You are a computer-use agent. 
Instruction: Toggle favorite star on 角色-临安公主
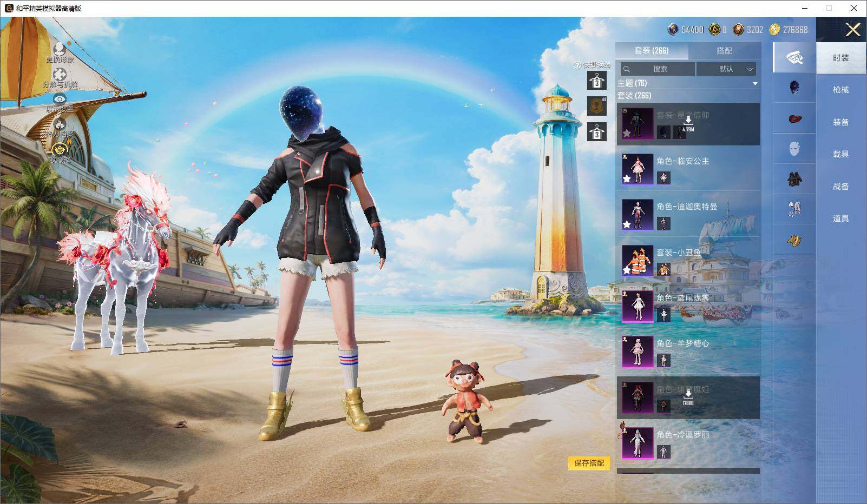pyautogui.click(x=627, y=179)
